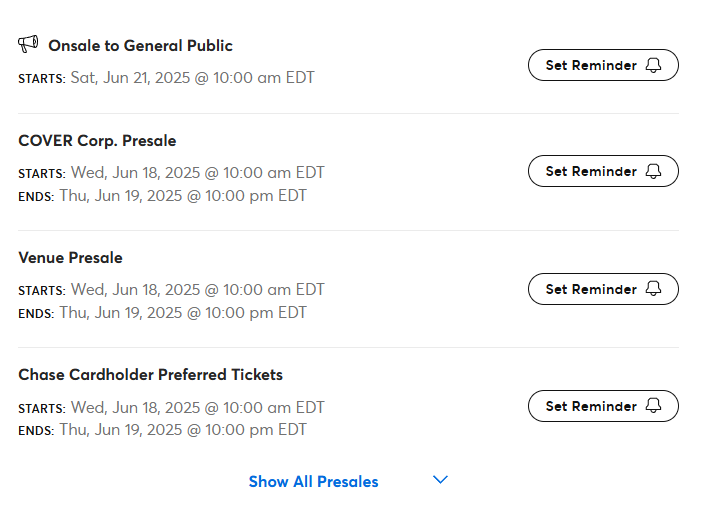Screen dimensions: 707x506
Task: Click the Sat, Jun 21 general onsale start date
Action: pos(193,78)
